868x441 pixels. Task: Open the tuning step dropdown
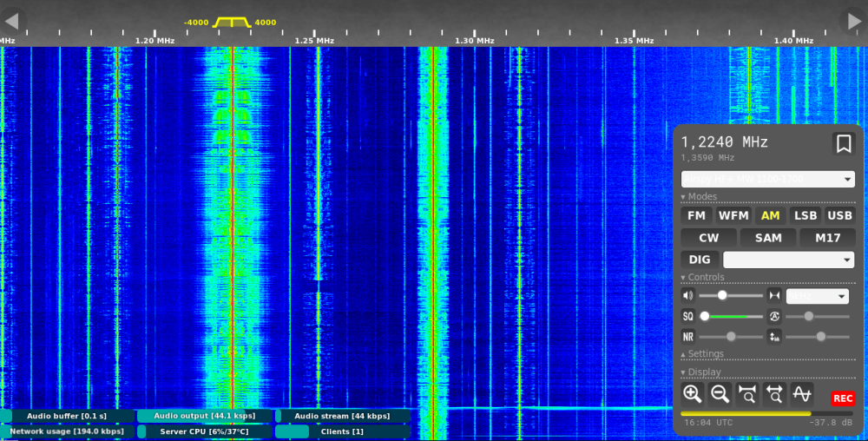817,296
